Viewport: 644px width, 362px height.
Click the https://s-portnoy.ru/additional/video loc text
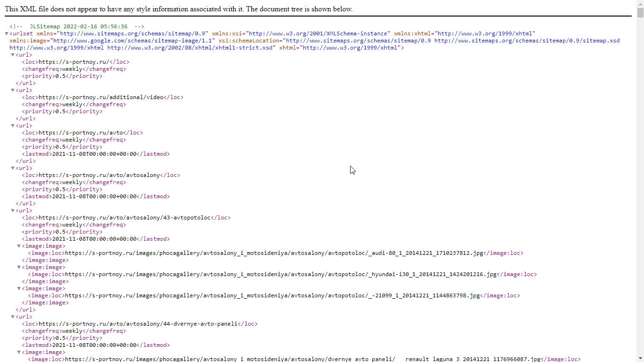(x=100, y=97)
